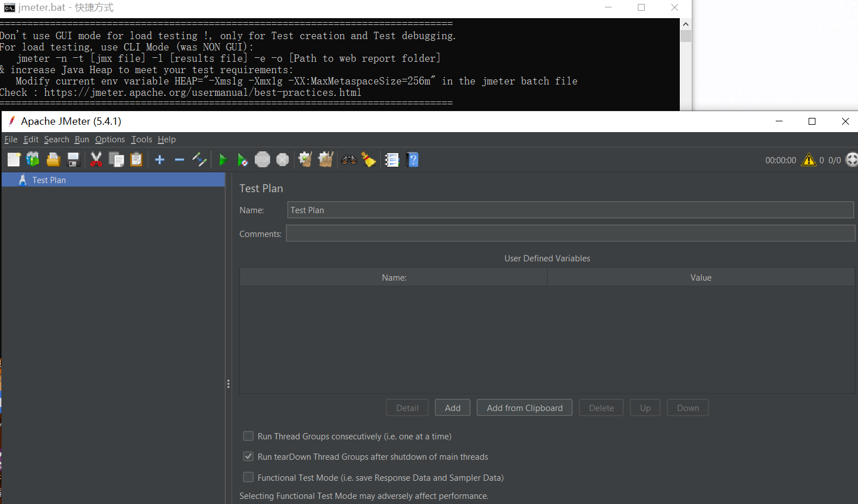This screenshot has height=504, width=858.
Task: Click the Shutdown test icon
Action: coord(283,160)
